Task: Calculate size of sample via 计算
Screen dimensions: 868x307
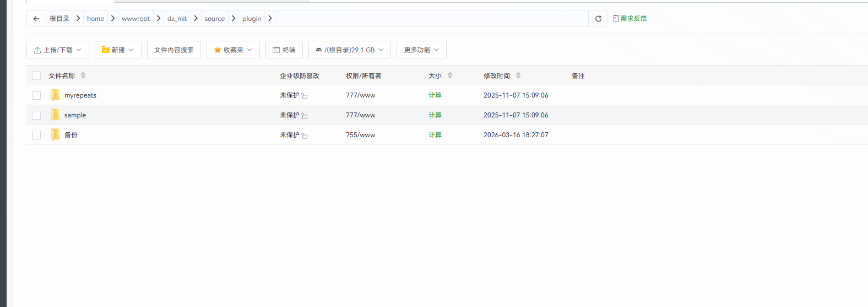Action: tap(435, 115)
